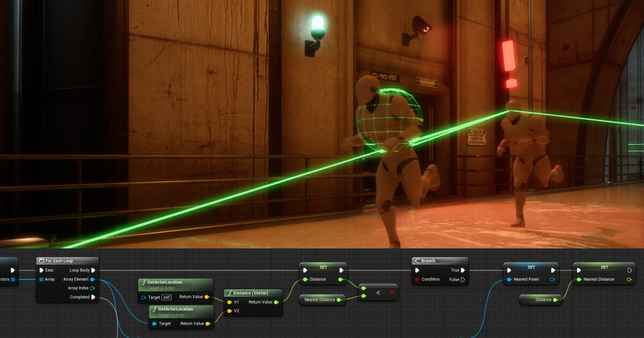Screen dimensions: 644x338
Task: Click the For Each Loop node's loop icon
Action: pyautogui.click(x=42, y=261)
